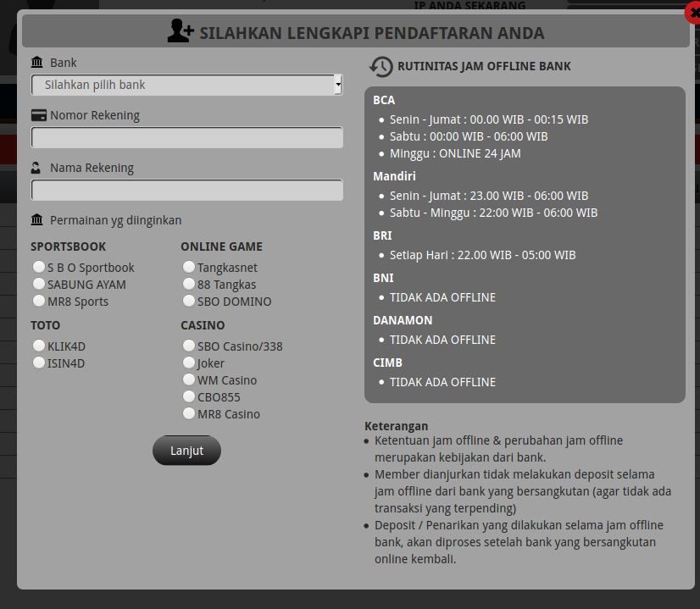Select the S B O Sportbook radio option
This screenshot has height=609, width=700.
tap(38, 267)
